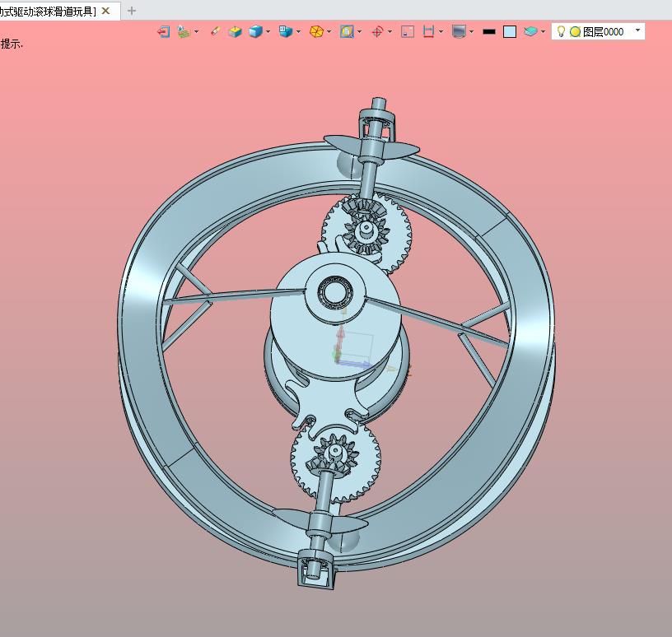The image size is (672, 637).
Task: Click the red crosshair target icon
Action: pos(377,32)
